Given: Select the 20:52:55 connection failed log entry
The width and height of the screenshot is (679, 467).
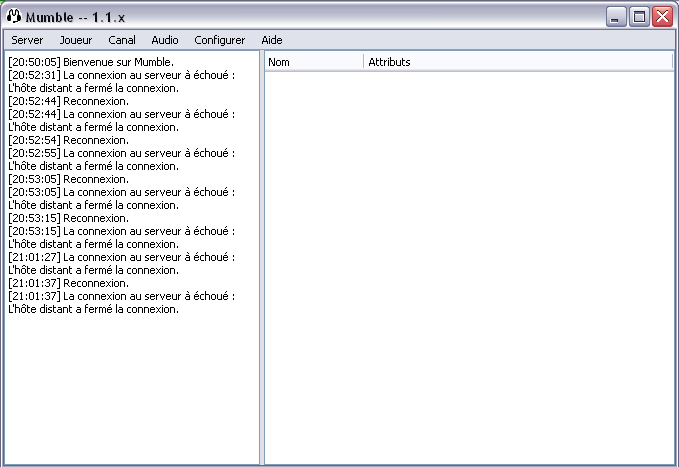Looking at the screenshot, I should (x=122, y=159).
